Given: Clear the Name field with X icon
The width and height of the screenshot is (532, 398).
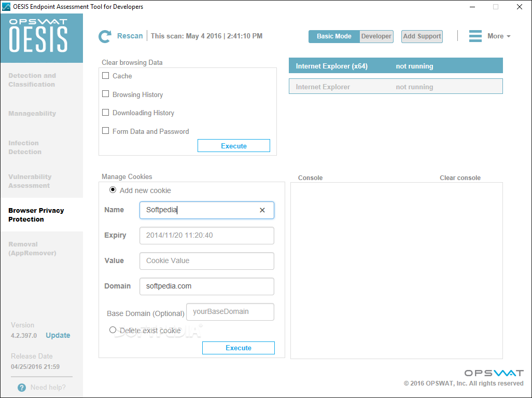Looking at the screenshot, I should 262,210.
